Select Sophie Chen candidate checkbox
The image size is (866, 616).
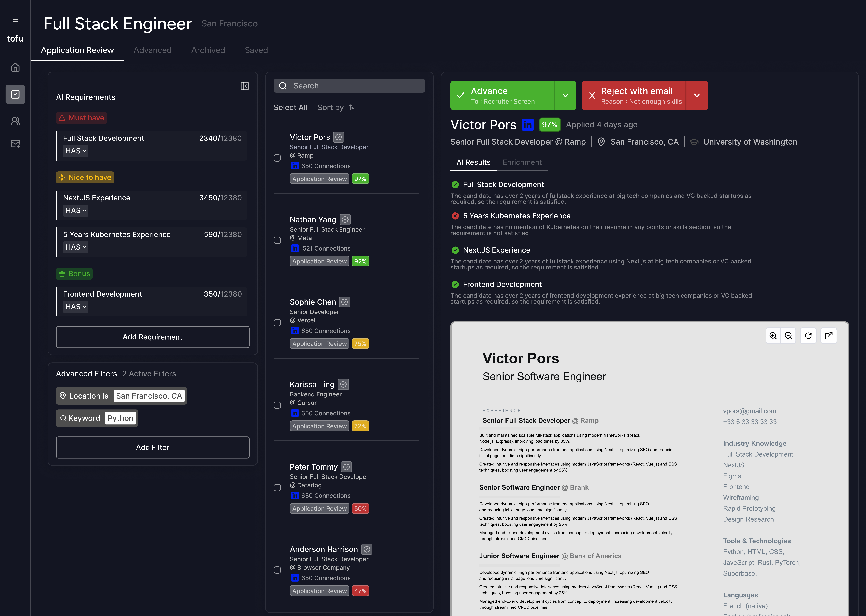tap(277, 323)
